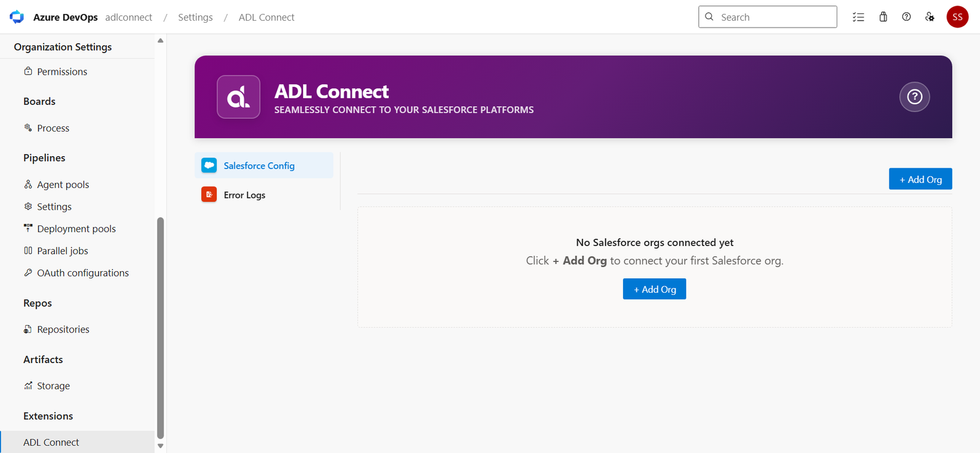980x453 pixels.
Task: Open the SS user avatar menu
Action: click(957, 17)
